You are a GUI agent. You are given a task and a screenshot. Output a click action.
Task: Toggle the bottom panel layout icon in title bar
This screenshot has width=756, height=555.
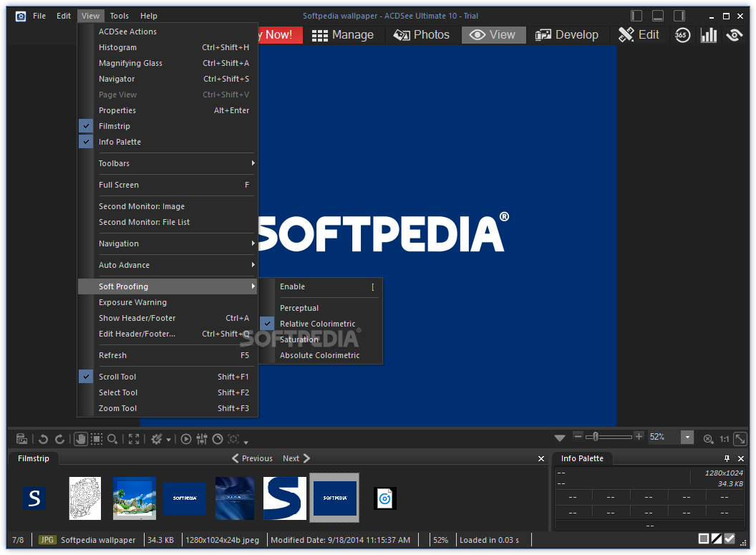(x=658, y=16)
